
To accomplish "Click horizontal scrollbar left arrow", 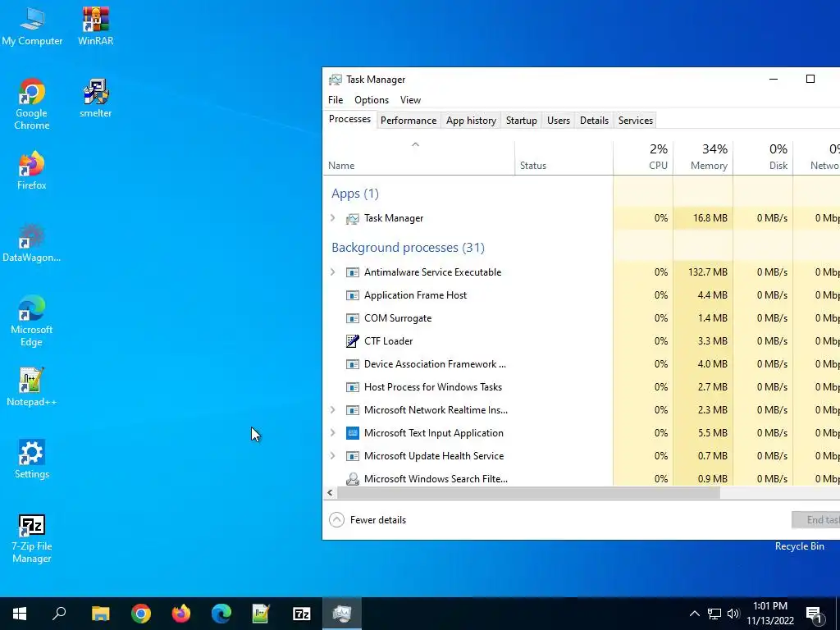I will coord(330,493).
